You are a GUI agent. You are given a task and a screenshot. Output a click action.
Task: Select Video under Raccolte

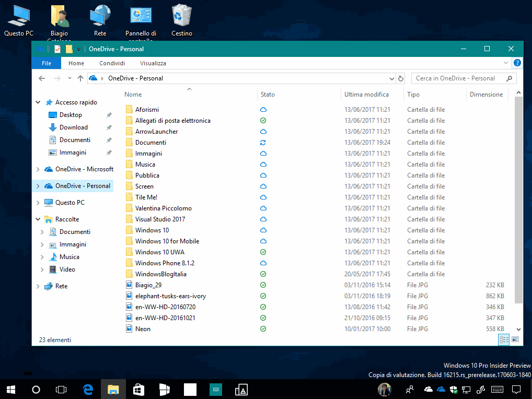[67, 269]
